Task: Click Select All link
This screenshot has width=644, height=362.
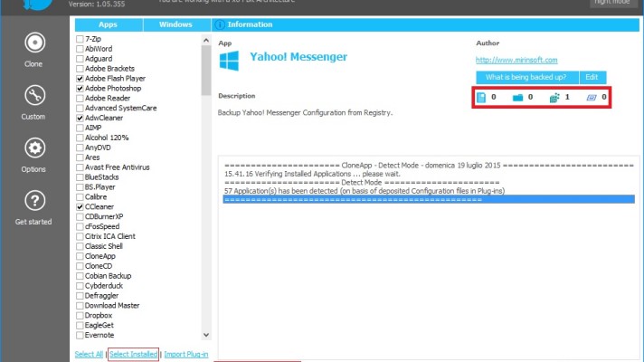Action: (89, 354)
